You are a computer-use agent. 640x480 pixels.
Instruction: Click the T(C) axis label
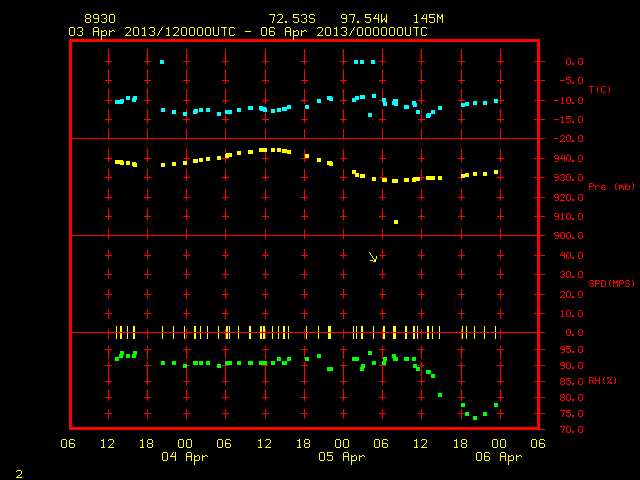[600, 89]
